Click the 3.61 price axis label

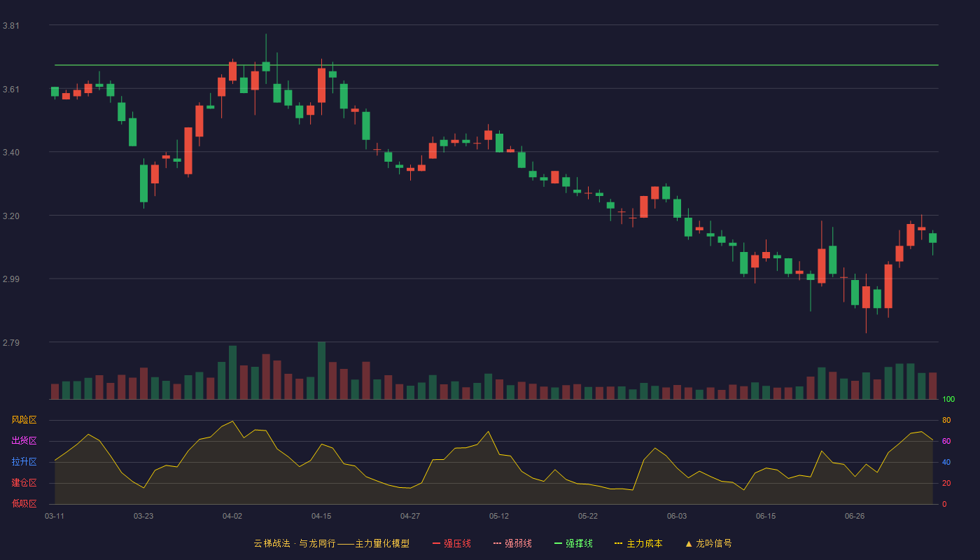tap(11, 90)
